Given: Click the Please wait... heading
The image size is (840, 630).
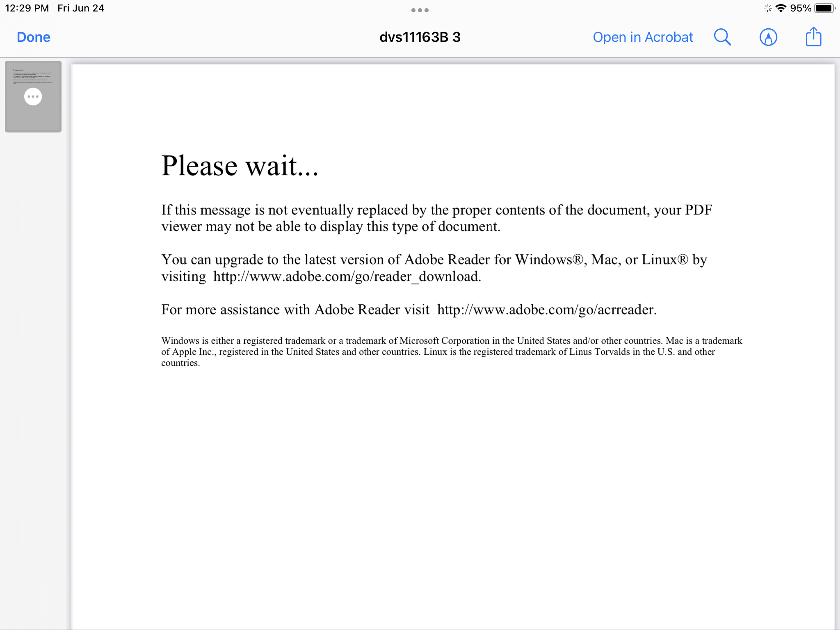Looking at the screenshot, I should click(x=240, y=166).
